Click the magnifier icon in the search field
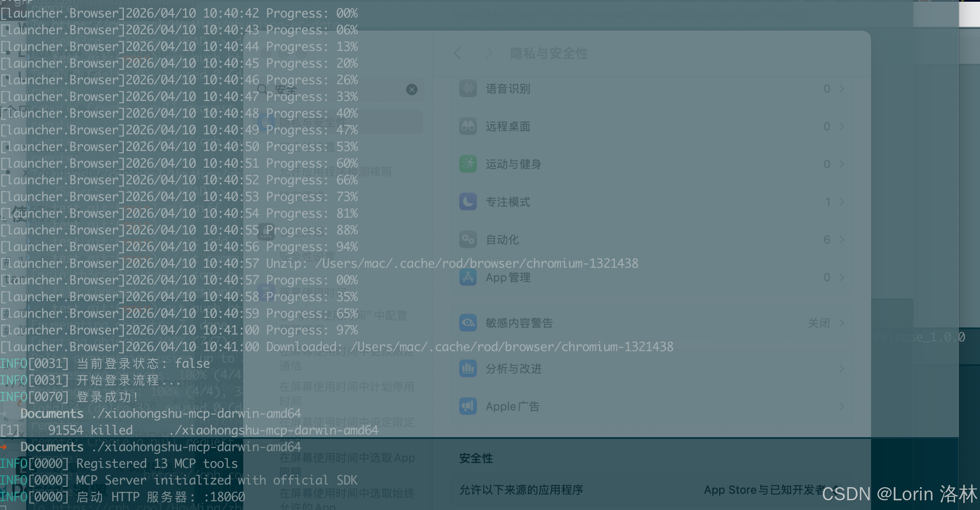Viewport: 980px width, 510px height. [262, 90]
